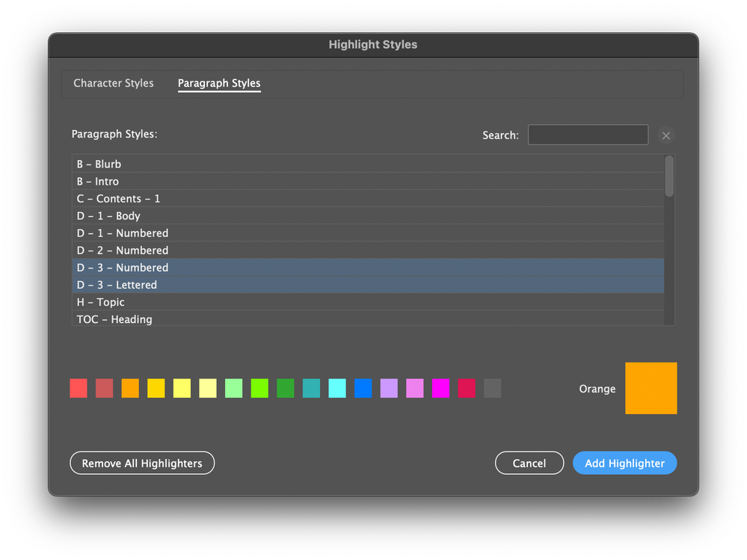
Task: Click the Search input field
Action: [x=588, y=135]
